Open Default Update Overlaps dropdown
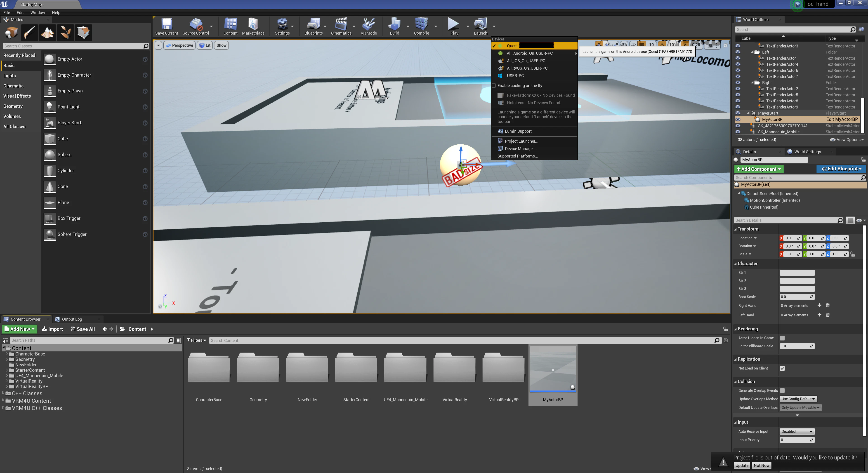 (x=801, y=408)
